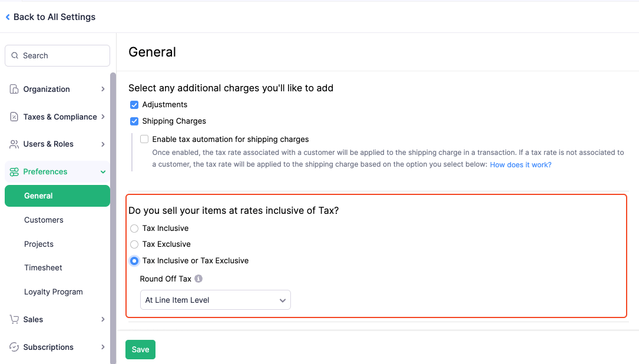Click the magnifier icon in the search box
Screen dimensions: 639x364
(15, 55)
